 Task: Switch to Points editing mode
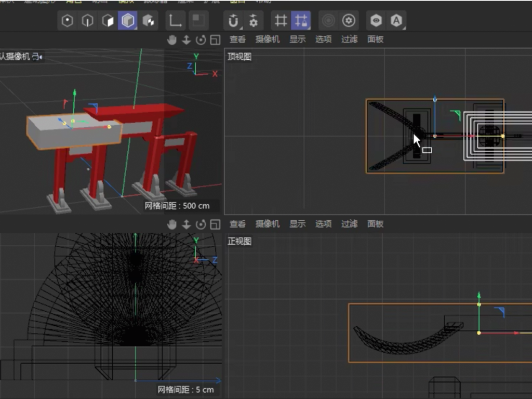click(x=68, y=21)
